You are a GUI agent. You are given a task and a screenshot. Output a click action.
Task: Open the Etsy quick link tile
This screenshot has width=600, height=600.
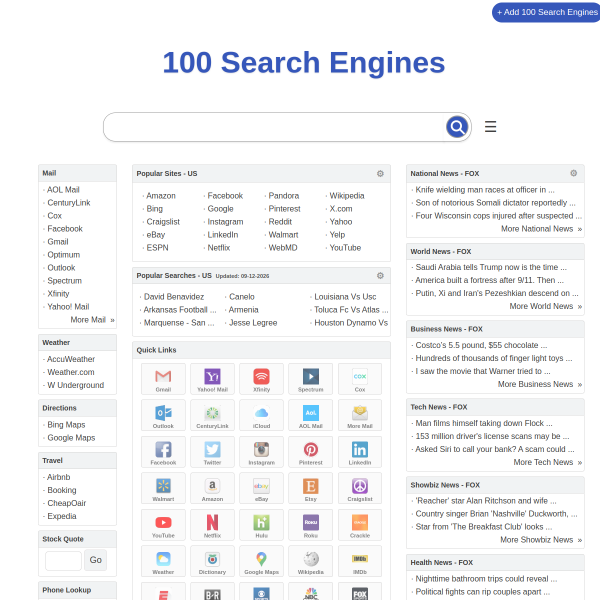(311, 488)
